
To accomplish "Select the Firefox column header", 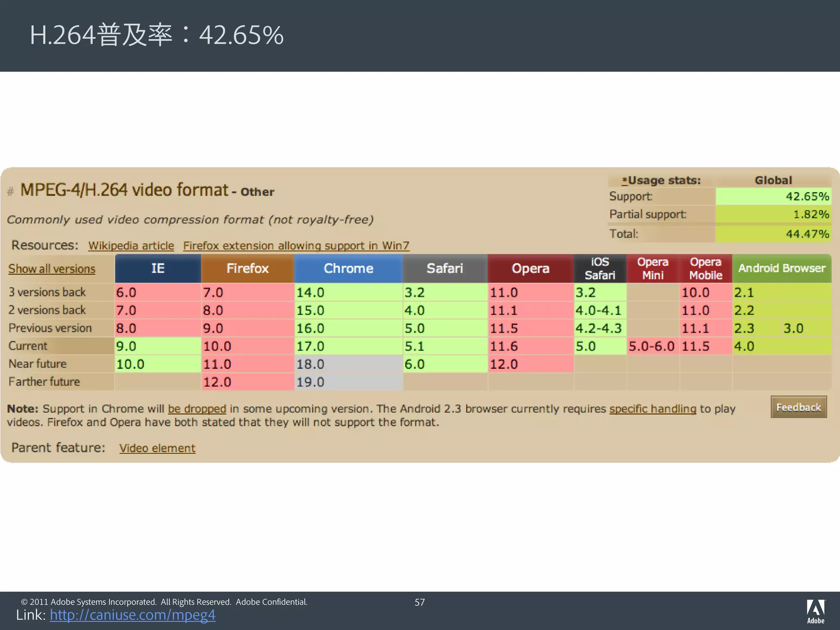I will [x=247, y=268].
